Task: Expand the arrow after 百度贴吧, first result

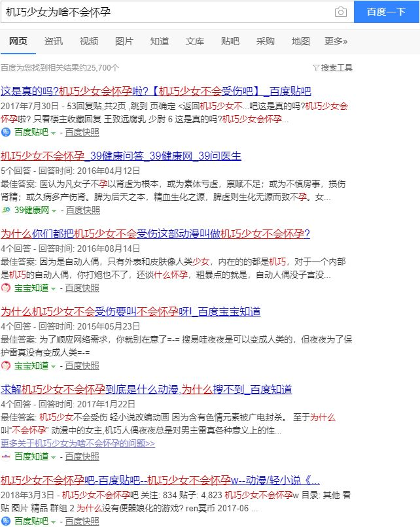Action: coord(53,133)
